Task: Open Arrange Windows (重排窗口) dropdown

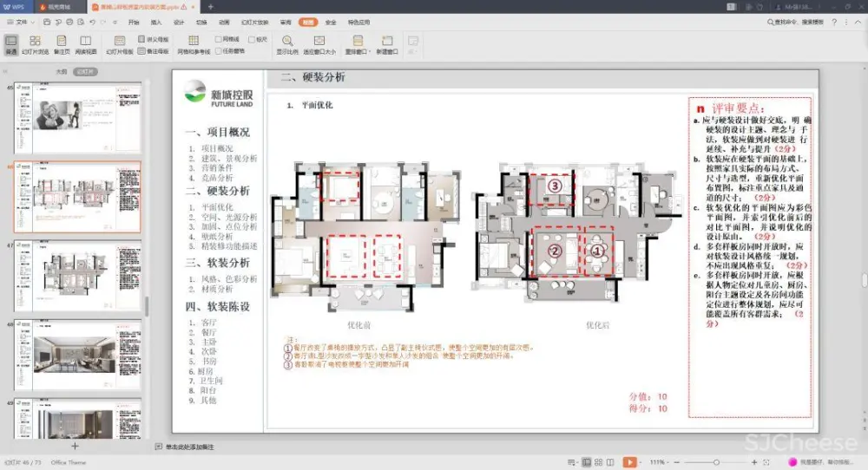Action: pyautogui.click(x=358, y=44)
